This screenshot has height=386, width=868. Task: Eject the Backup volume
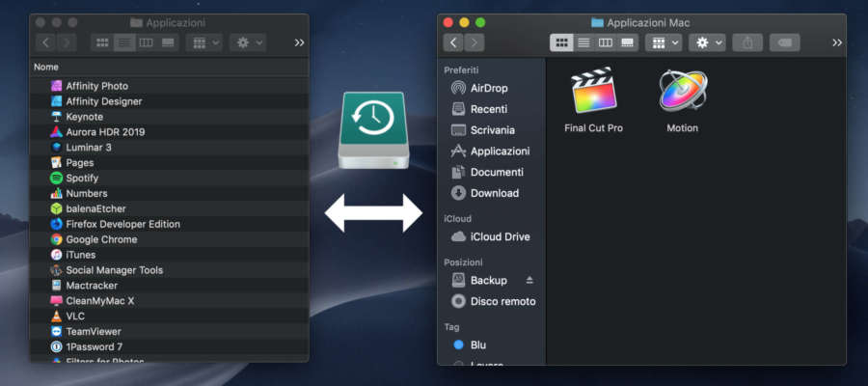(529, 280)
